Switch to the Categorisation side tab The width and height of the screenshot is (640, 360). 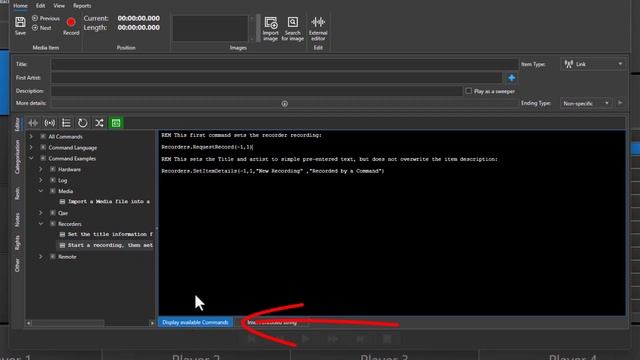click(x=17, y=157)
